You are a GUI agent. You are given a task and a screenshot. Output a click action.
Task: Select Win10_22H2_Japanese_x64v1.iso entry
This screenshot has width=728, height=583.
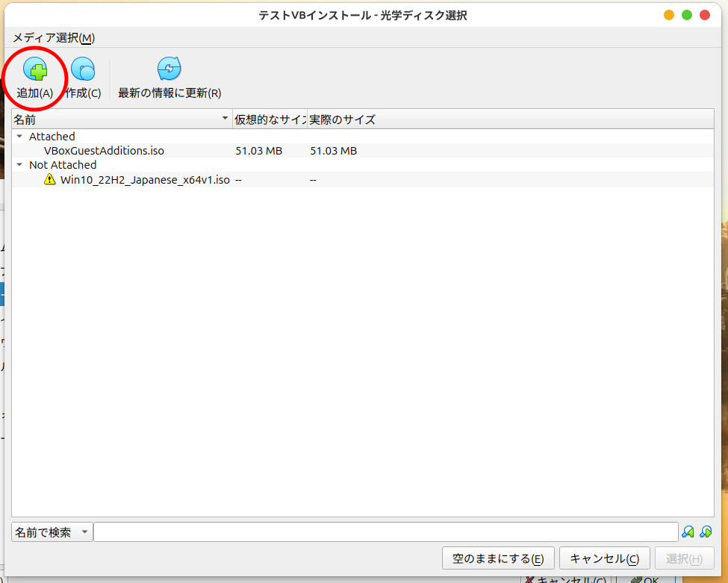coord(145,180)
